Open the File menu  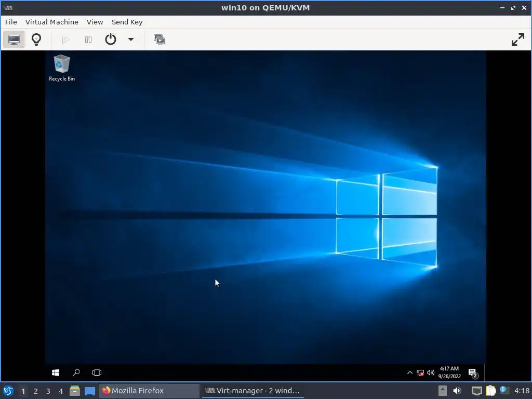coord(11,22)
